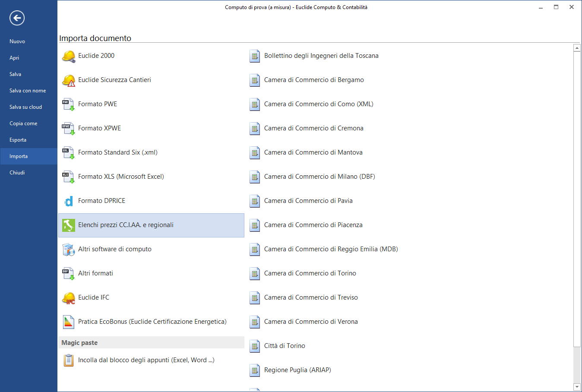Pick Regione Puglia (ARIAP) price list
The width and height of the screenshot is (582, 392).
click(x=297, y=370)
